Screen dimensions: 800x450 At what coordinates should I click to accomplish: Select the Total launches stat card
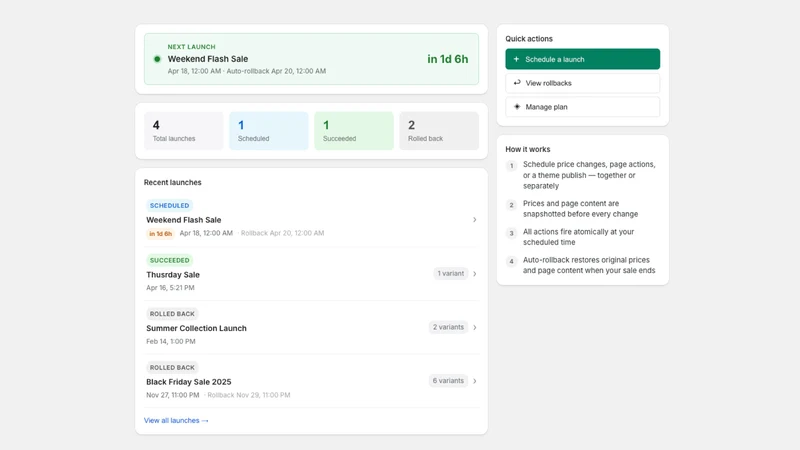coord(184,131)
